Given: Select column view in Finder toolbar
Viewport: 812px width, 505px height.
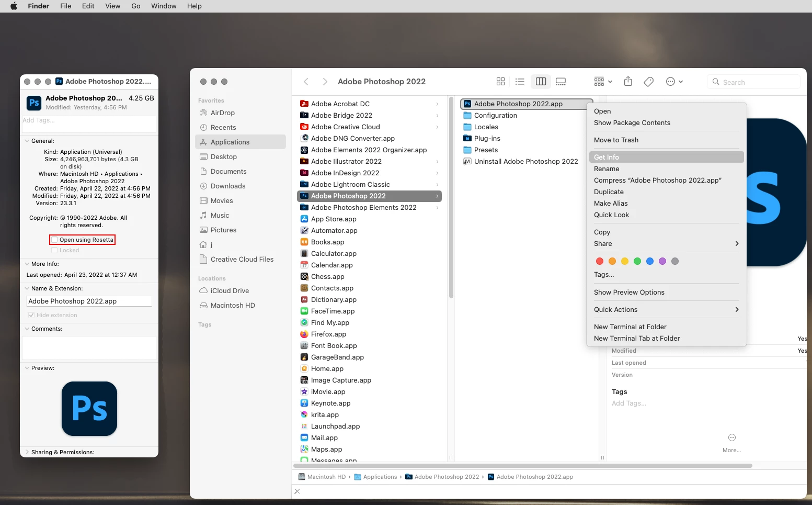Looking at the screenshot, I should [541, 82].
